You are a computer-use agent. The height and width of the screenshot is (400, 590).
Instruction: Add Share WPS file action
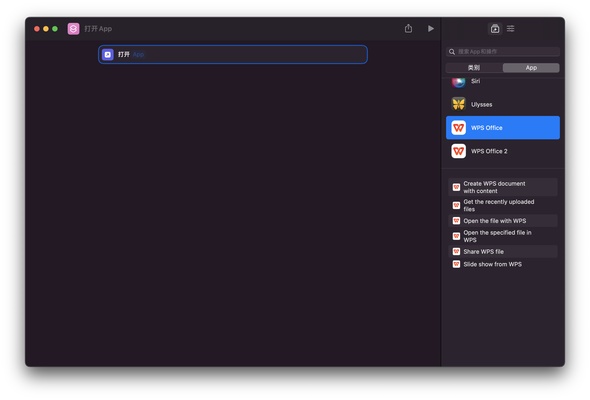click(503, 251)
